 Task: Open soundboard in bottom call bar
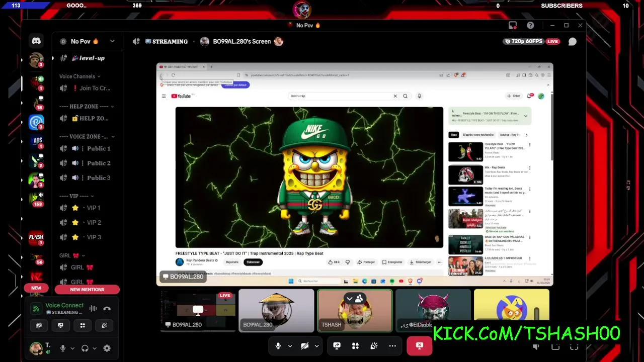click(x=374, y=346)
